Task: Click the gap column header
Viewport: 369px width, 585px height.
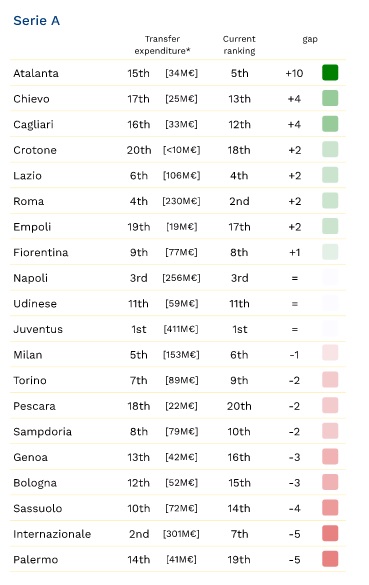Action: 310,40
